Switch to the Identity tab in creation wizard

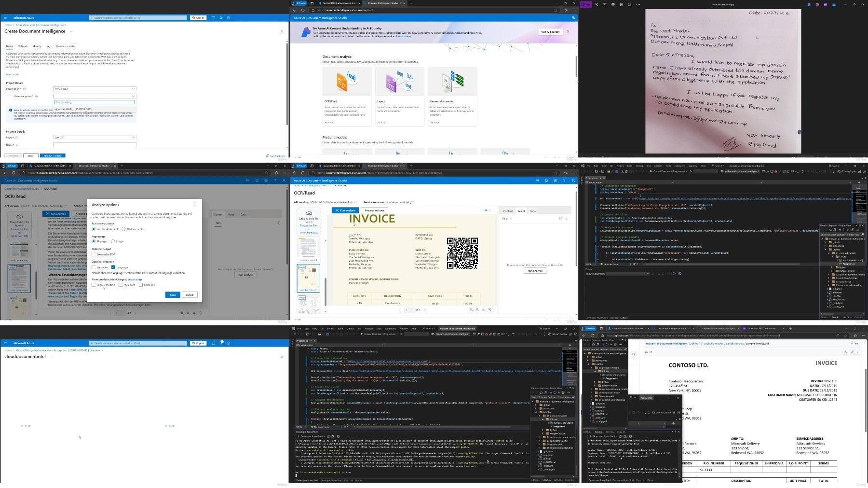pyautogui.click(x=37, y=46)
